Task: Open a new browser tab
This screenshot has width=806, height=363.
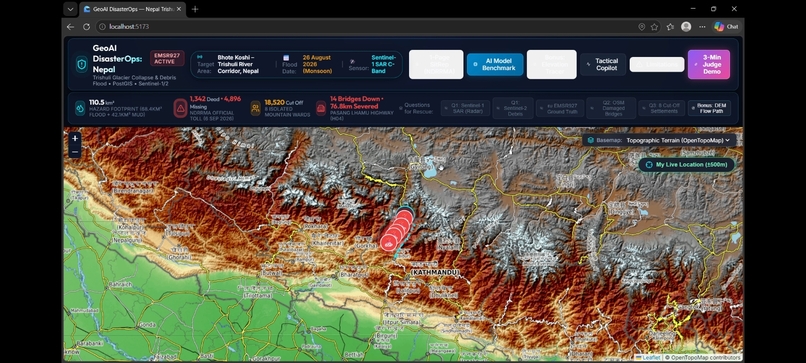Action: 195,9
